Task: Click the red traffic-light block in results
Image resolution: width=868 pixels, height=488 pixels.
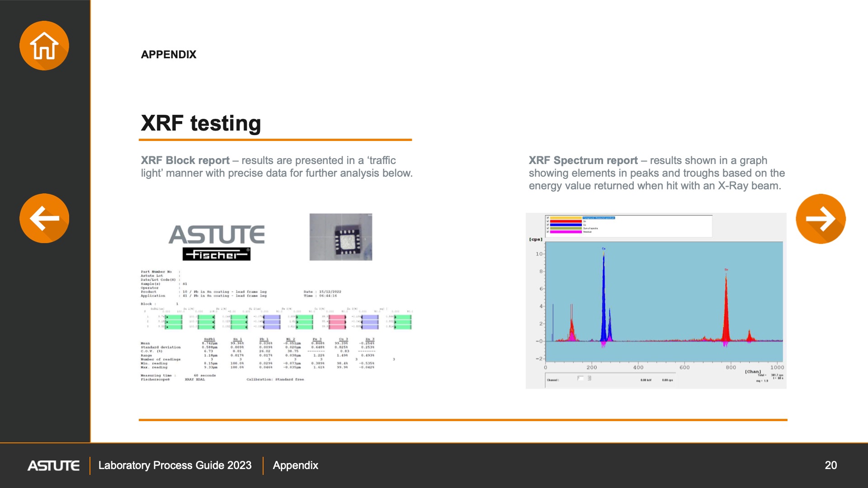Action: [337, 322]
